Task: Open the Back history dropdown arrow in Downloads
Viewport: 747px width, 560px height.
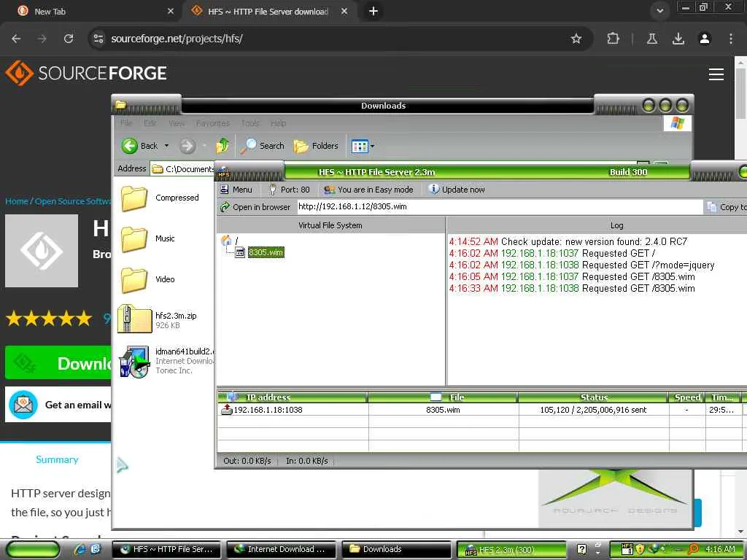Action: (166, 146)
